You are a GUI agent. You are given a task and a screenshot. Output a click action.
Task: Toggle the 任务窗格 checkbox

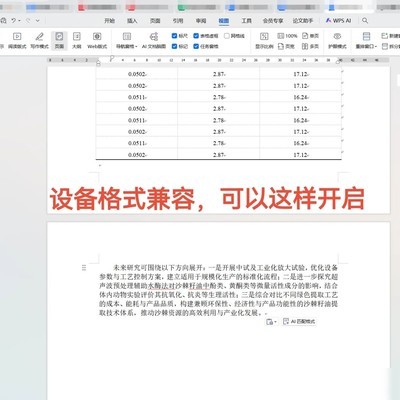tap(196, 46)
